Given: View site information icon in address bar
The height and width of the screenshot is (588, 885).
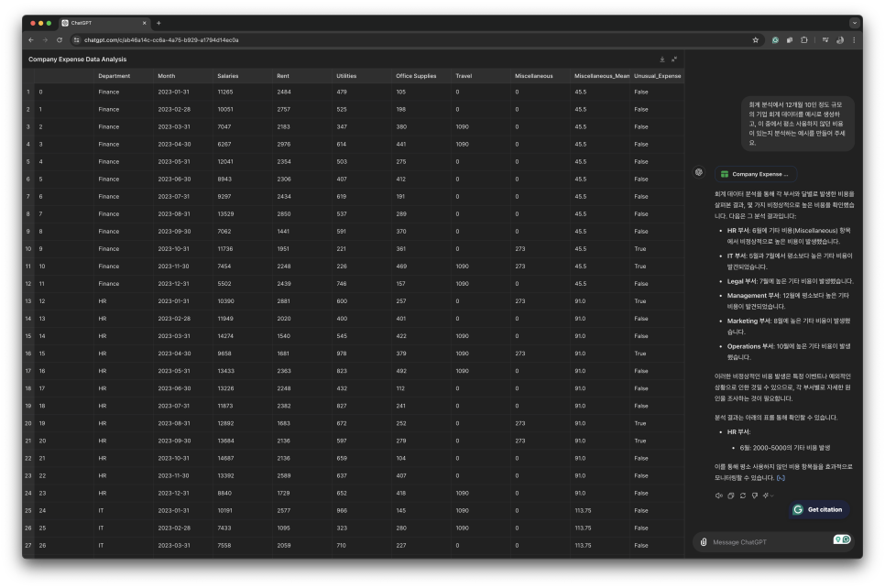Looking at the screenshot, I should tap(77, 40).
